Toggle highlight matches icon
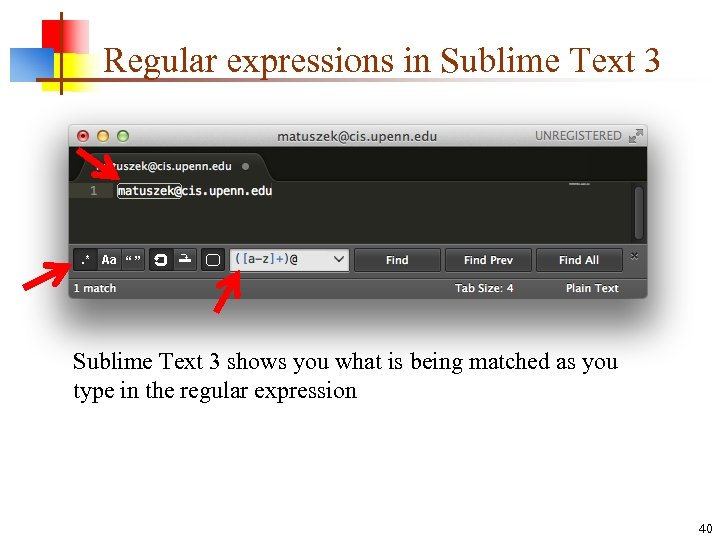This screenshot has height=540, width=720. tap(213, 260)
